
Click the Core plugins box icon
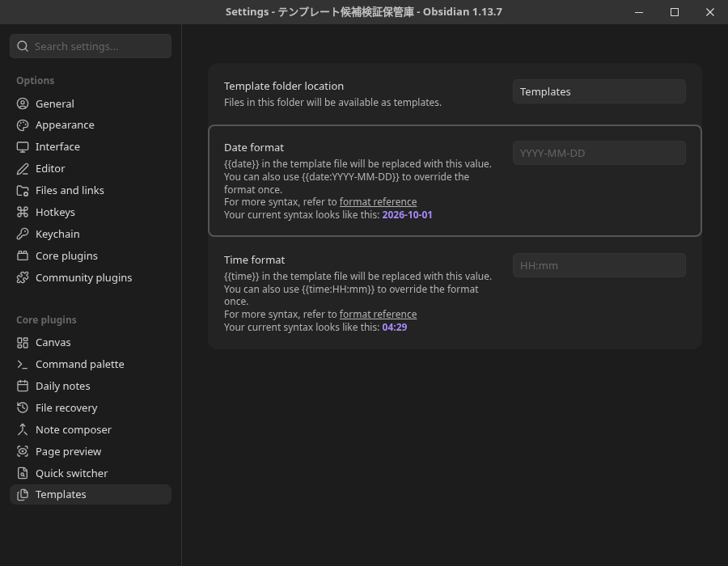pos(23,256)
